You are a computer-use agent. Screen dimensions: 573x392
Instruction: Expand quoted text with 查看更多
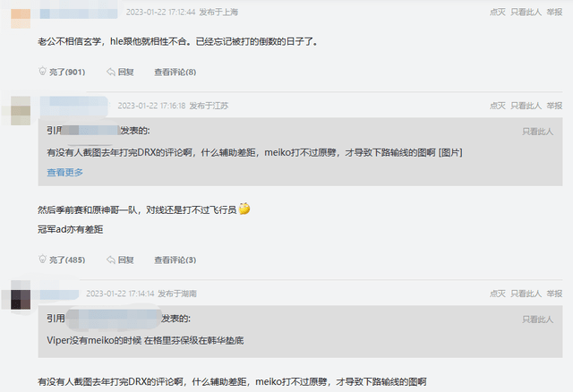tap(64, 172)
